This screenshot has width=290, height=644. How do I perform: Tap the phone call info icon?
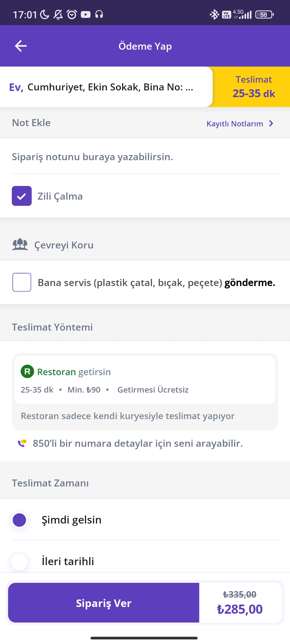tap(22, 443)
